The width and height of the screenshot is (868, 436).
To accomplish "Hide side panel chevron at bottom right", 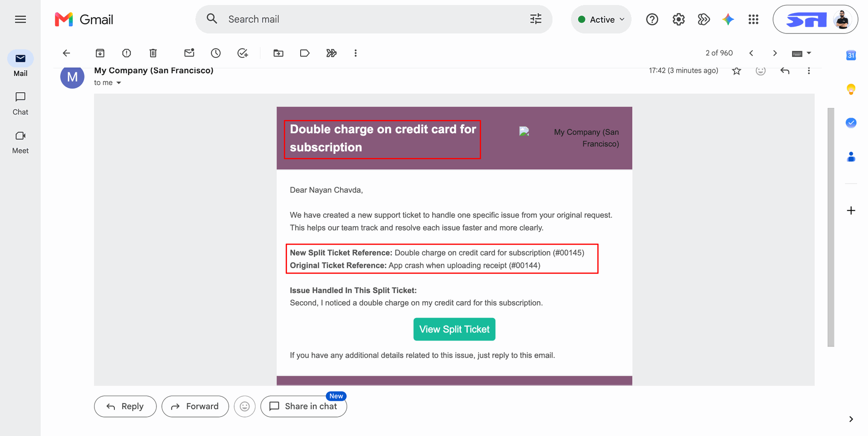I will pyautogui.click(x=851, y=419).
